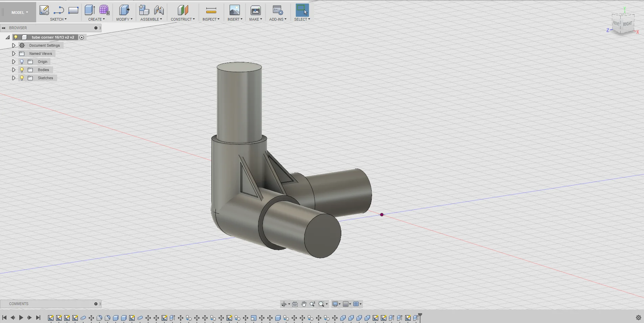
Task: Click the Create Sketch icon
Action: tap(44, 10)
